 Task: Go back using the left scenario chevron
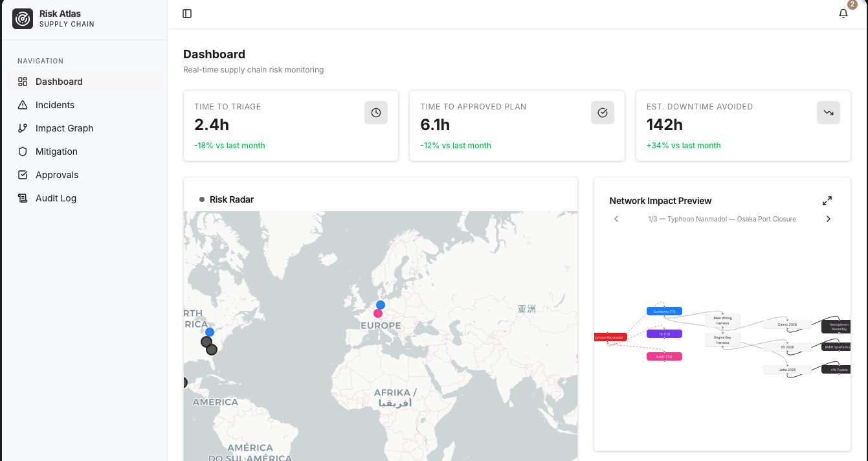[x=616, y=219]
